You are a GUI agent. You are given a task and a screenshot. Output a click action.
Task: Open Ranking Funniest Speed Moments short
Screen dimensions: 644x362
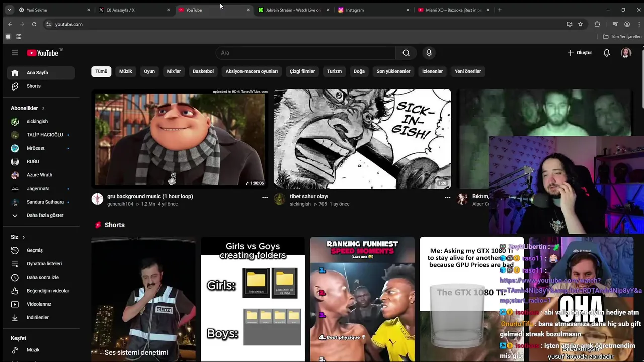coord(362,300)
